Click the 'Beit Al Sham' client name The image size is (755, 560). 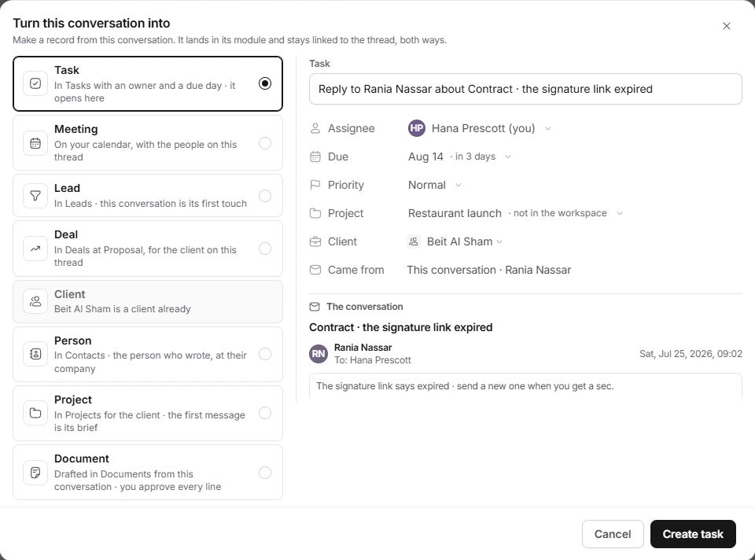(460, 241)
